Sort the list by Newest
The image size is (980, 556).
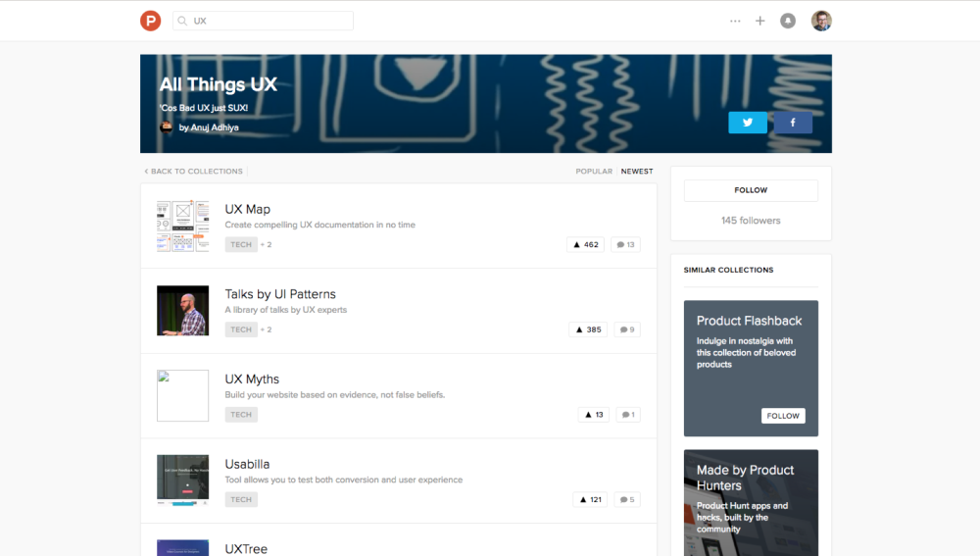coord(637,171)
